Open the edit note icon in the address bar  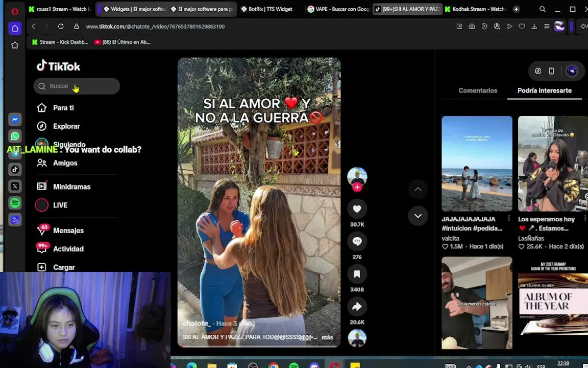tap(459, 26)
